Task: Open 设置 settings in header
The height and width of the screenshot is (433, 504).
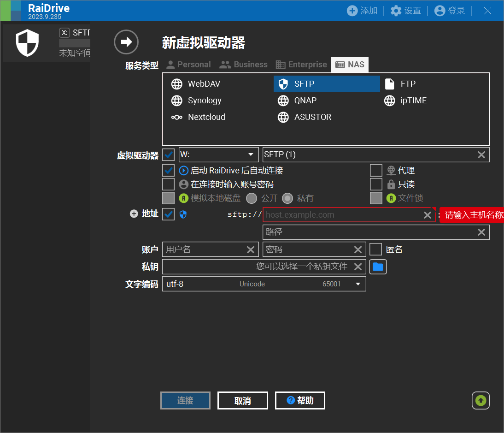Action: tap(406, 11)
